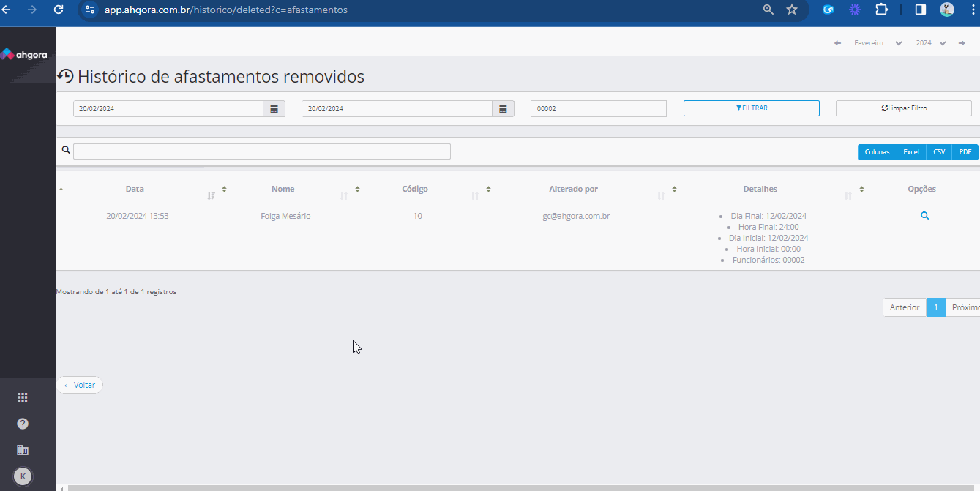Click Opções column header
980x491 pixels.
pos(922,189)
